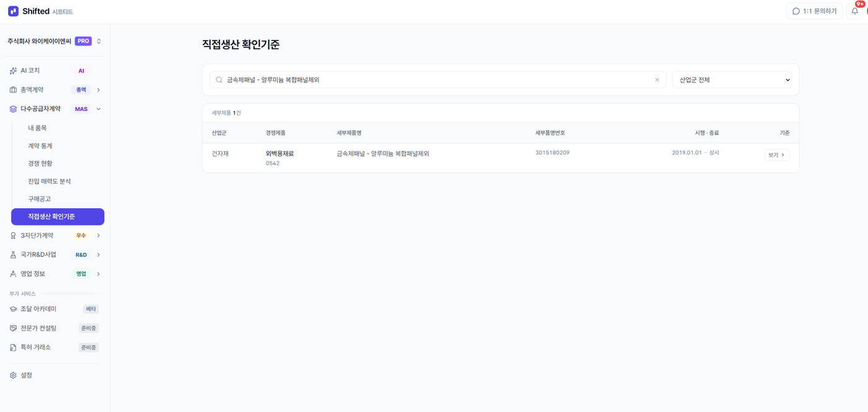Open the notification bell

tap(855, 11)
